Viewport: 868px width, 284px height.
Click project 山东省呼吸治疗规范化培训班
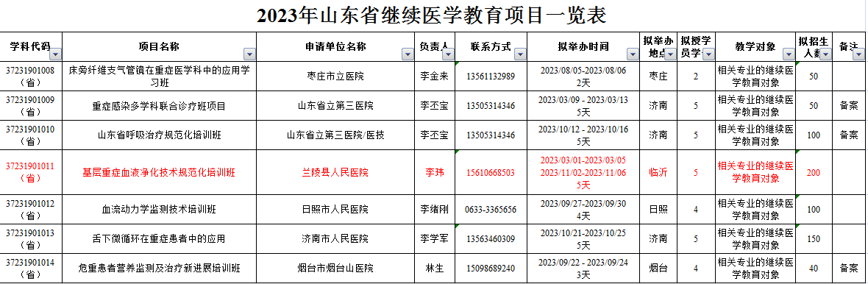[x=160, y=135]
